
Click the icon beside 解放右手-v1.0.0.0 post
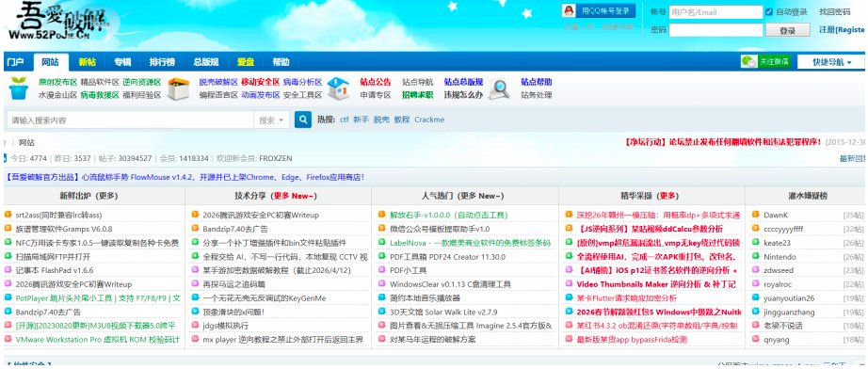[382, 215]
